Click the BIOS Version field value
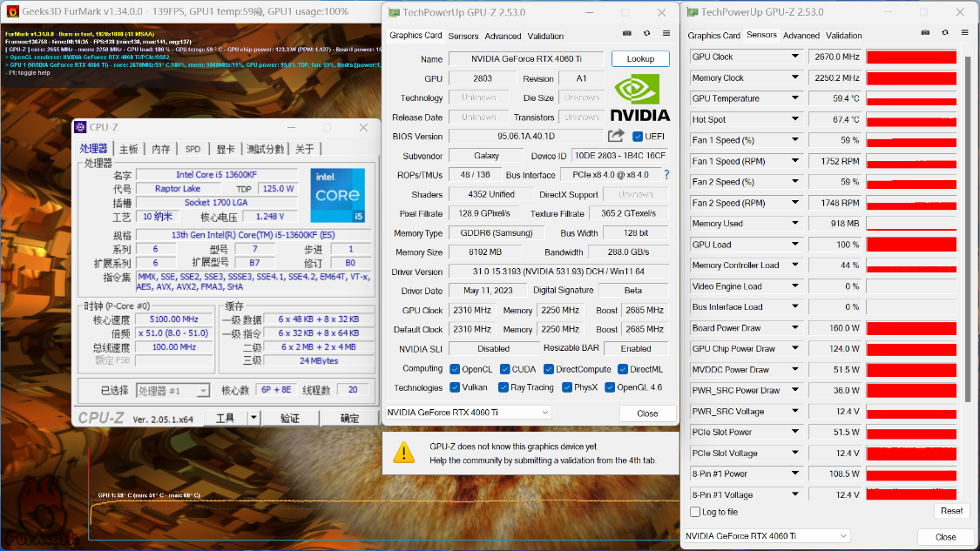This screenshot has height=551, width=980. [525, 136]
